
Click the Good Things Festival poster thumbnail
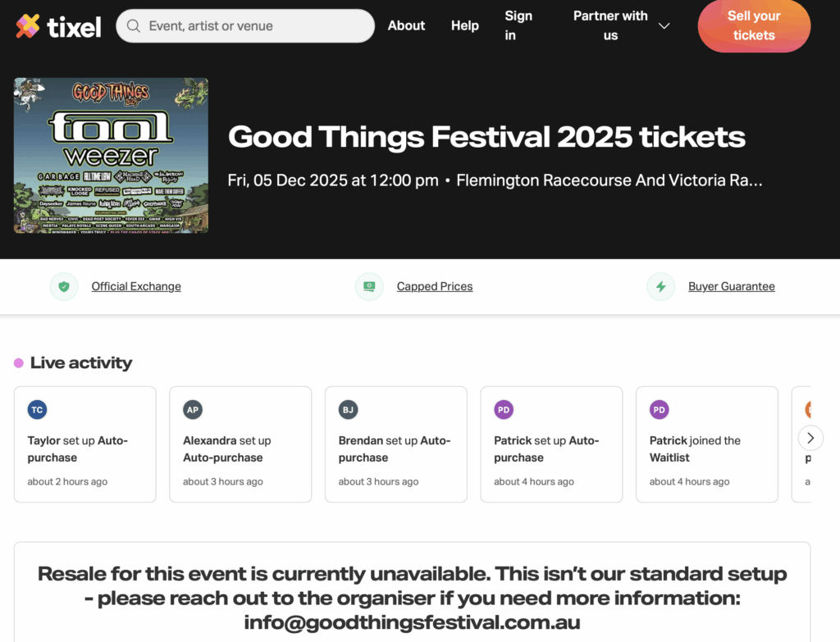coord(111,156)
